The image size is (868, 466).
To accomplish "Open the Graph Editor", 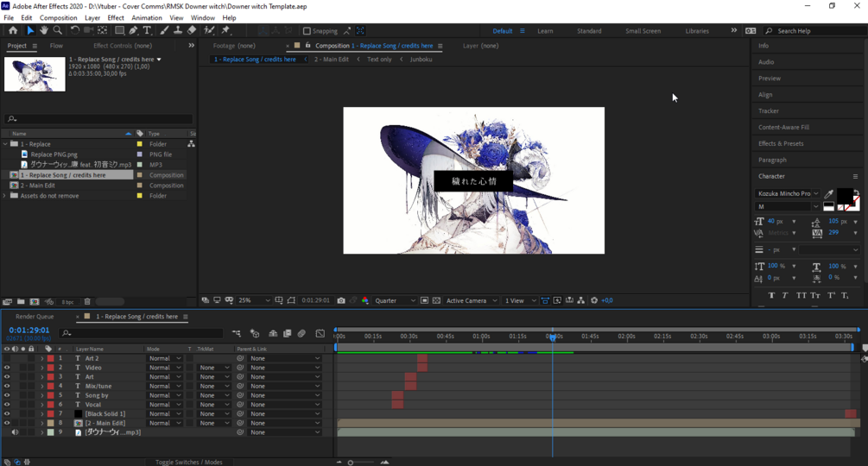I will click(x=320, y=333).
